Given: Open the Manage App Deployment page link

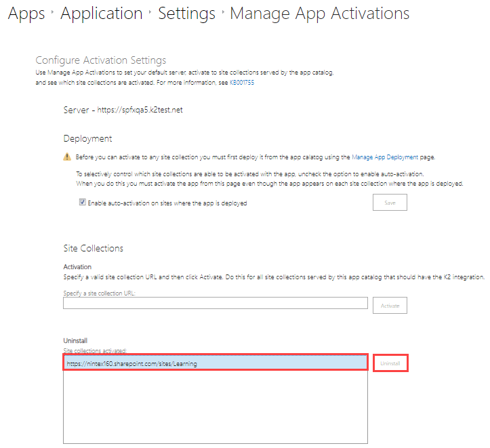Looking at the screenshot, I should click(x=385, y=157).
